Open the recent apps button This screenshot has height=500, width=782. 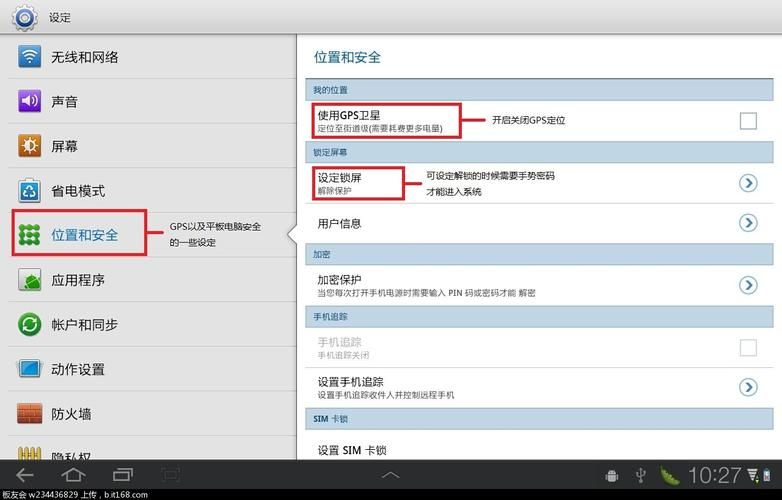tap(122, 474)
